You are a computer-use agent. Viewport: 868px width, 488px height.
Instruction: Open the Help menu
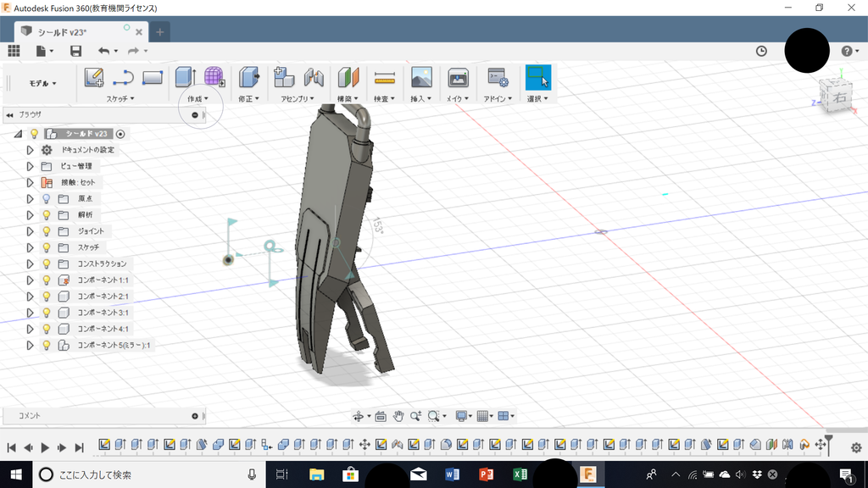pos(849,51)
